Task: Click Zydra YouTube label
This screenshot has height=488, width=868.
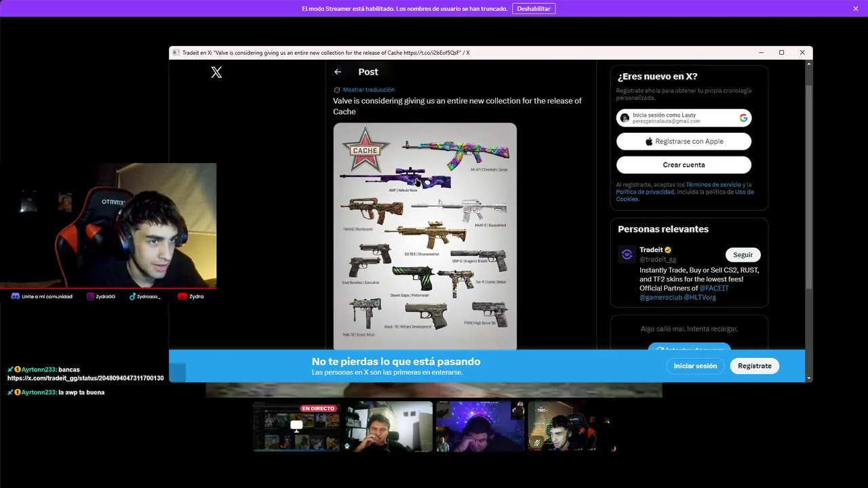Action: [197, 296]
